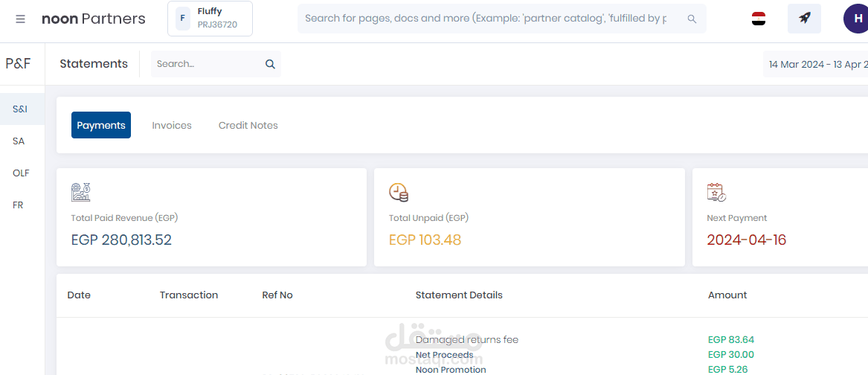Click the Total Unpaid (EGP) label

tap(428, 218)
